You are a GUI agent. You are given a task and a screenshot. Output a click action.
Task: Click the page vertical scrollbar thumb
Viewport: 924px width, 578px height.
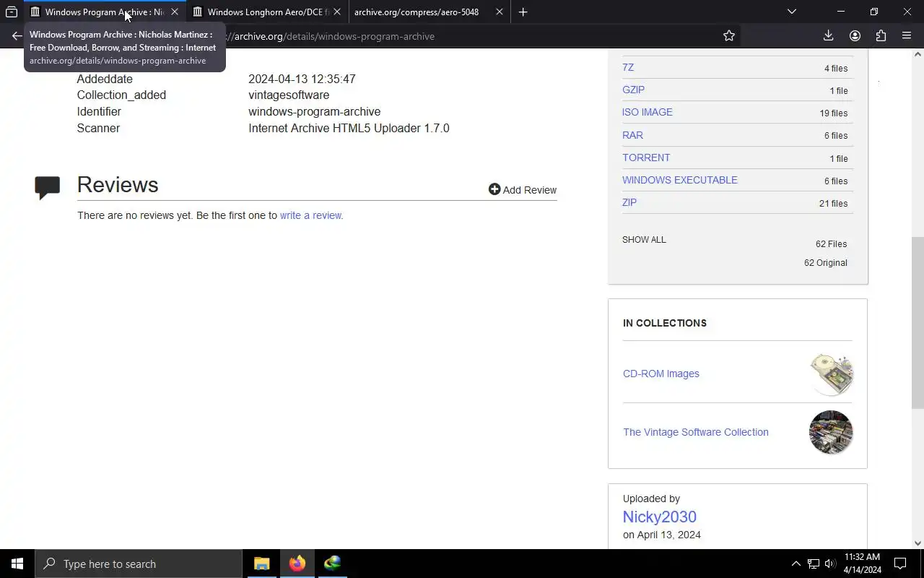pos(918,322)
